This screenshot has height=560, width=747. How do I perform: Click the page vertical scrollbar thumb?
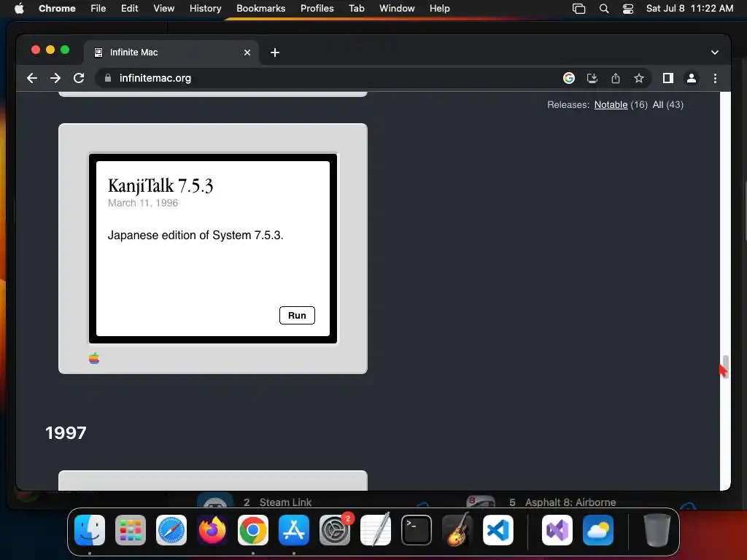[x=725, y=367]
